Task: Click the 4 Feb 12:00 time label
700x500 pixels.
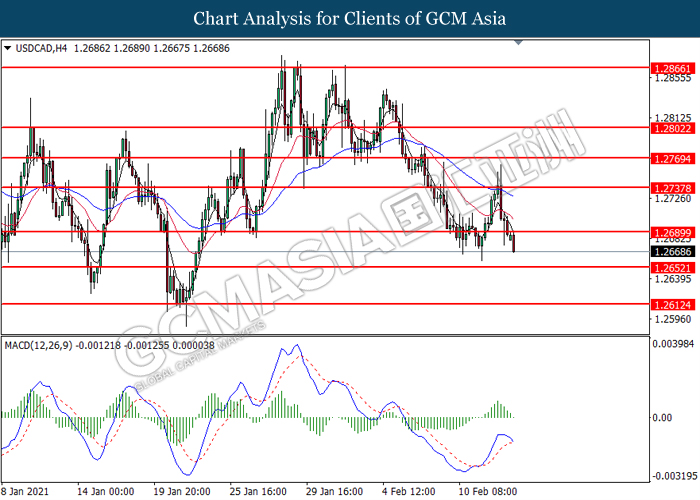Action: coord(408,492)
